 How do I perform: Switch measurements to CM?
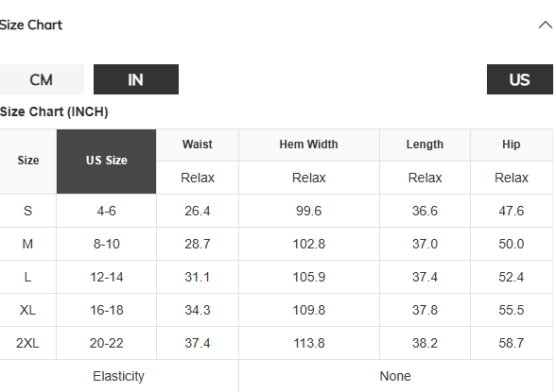tap(42, 79)
